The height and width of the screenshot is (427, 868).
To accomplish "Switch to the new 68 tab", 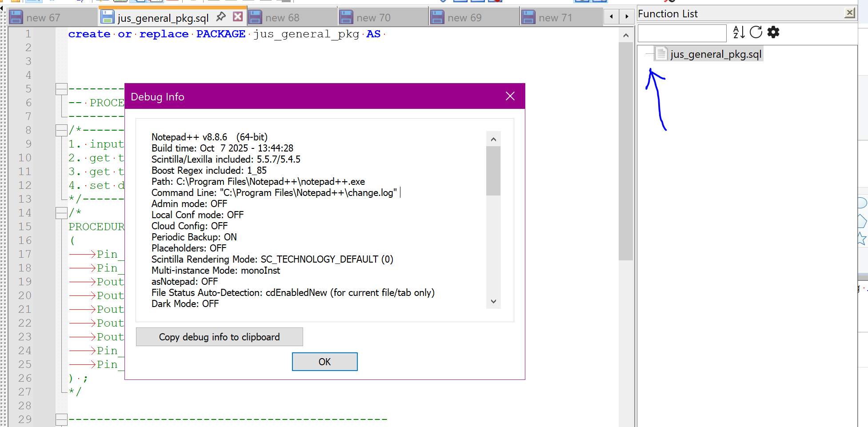I will coord(282,18).
